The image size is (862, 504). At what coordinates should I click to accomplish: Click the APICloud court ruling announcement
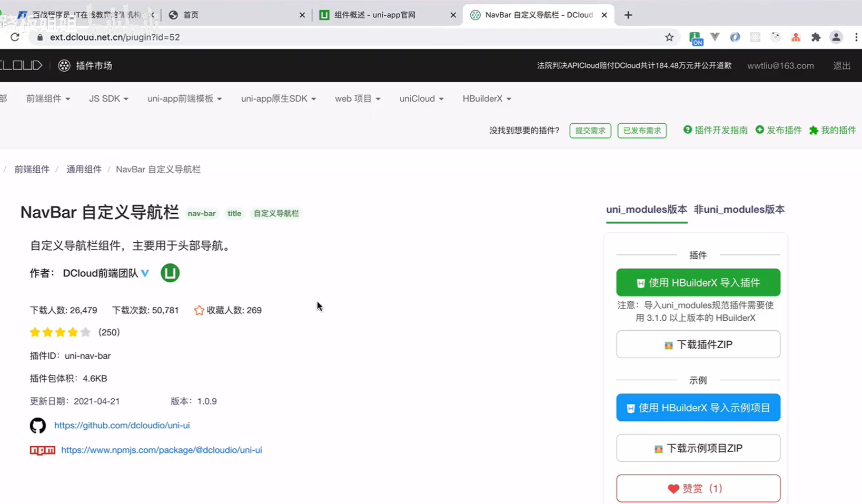tap(634, 66)
